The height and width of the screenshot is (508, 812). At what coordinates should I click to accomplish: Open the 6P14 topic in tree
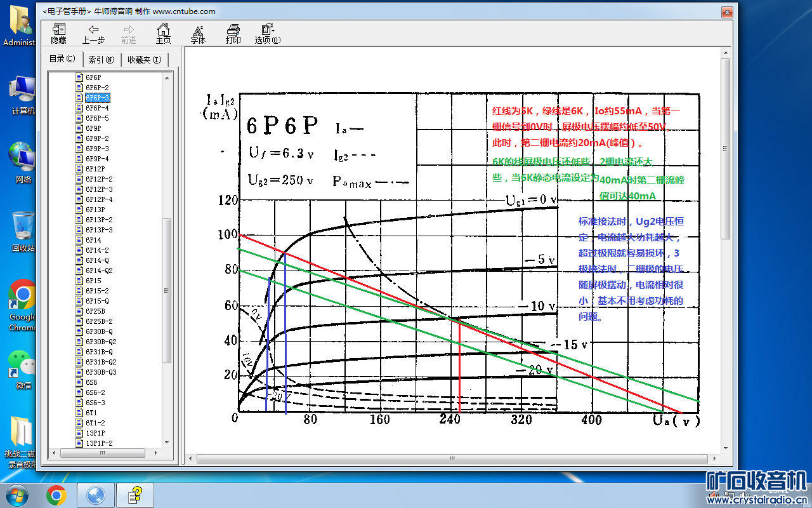pyautogui.click(x=93, y=240)
